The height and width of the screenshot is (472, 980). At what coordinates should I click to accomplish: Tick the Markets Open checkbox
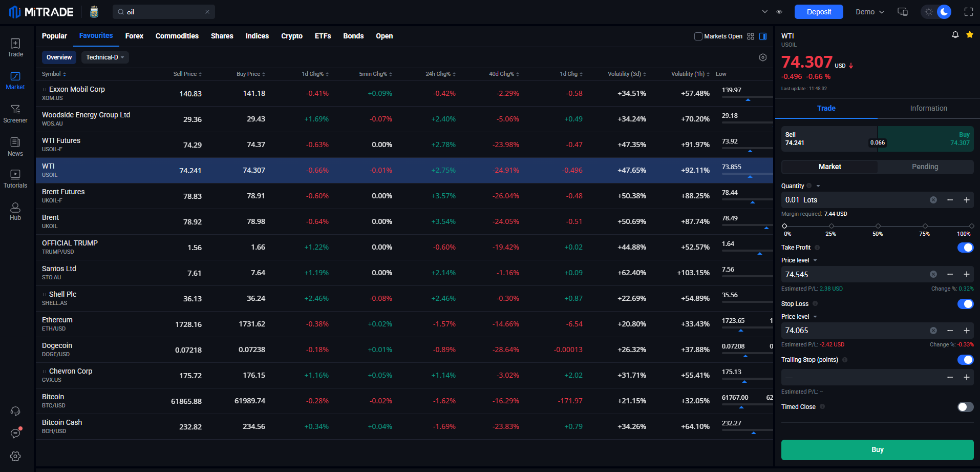point(698,36)
